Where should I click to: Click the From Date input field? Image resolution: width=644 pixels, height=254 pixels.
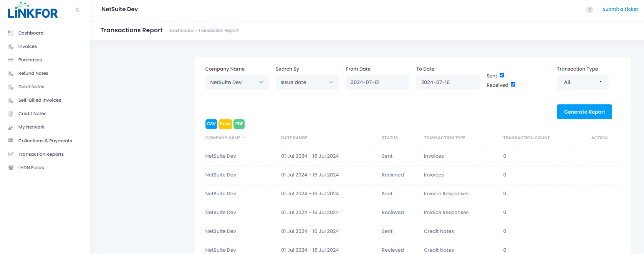click(x=377, y=82)
